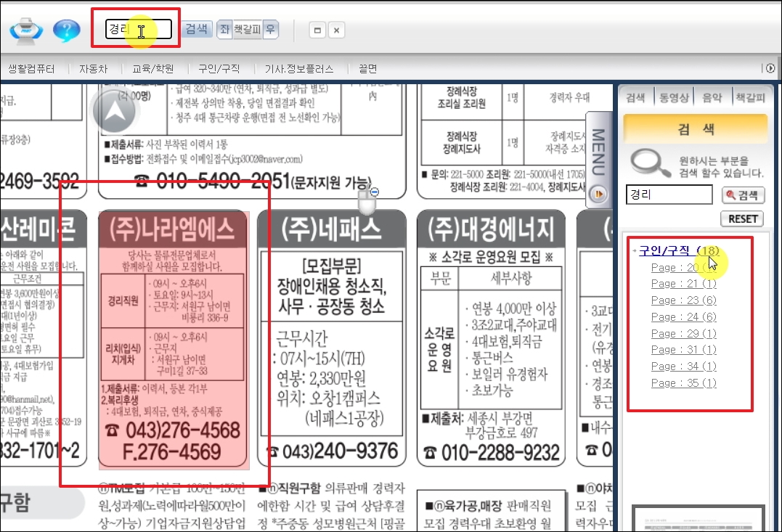Open the result Page : 34 (1)
Image resolution: width=782 pixels, height=532 pixels.
(684, 367)
